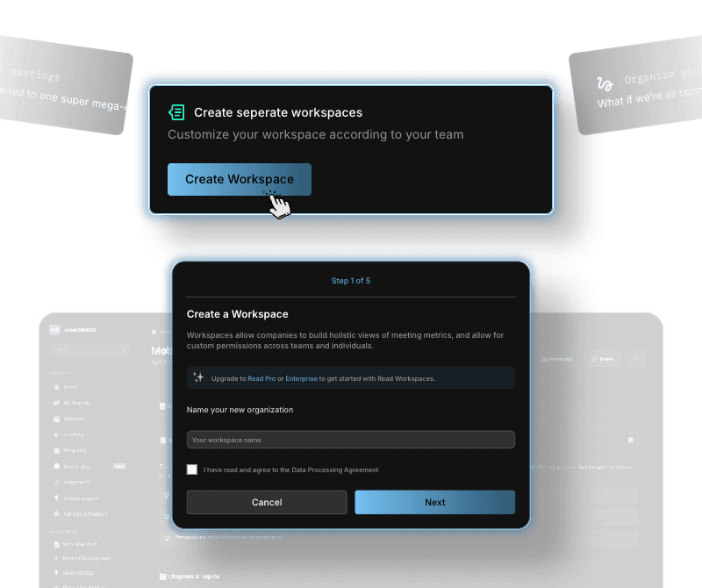Click the sparkle icon in upgrade banner
Viewport: 702px width, 588px height.
[198, 377]
